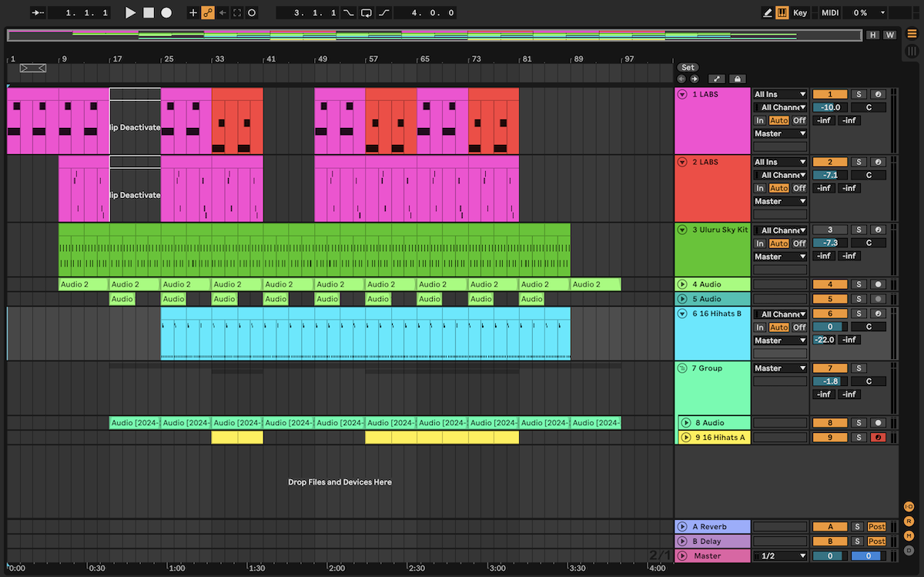Toggle Automation Arm button
Screen dimensions: 924x577
(207, 13)
